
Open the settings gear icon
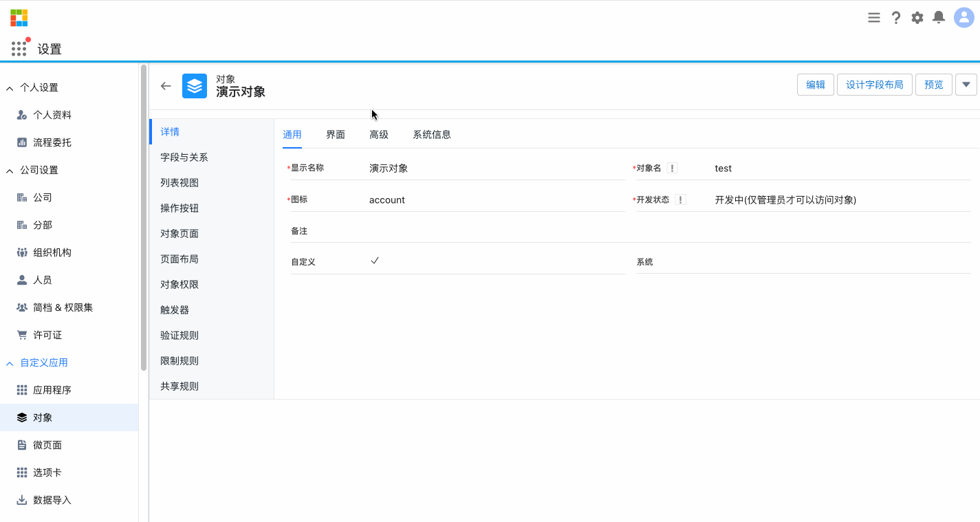point(917,18)
